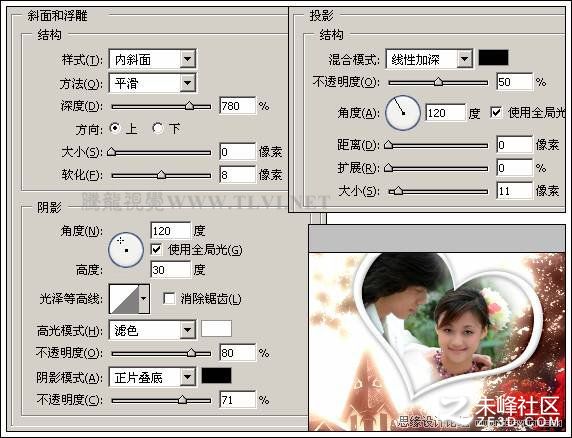
Task: Open the 方法 technique dropdown (平滑)
Action: pyautogui.click(x=152, y=83)
